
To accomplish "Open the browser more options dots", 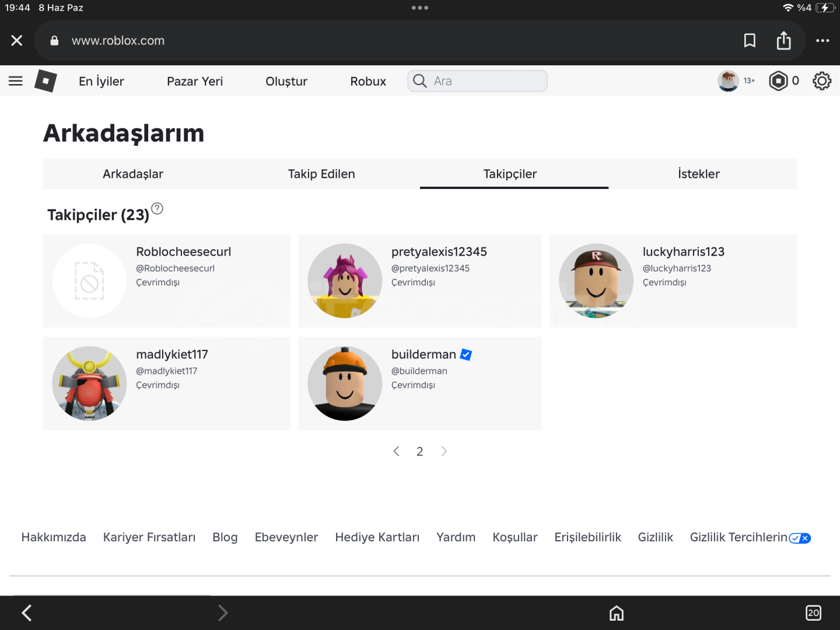I will 822,40.
